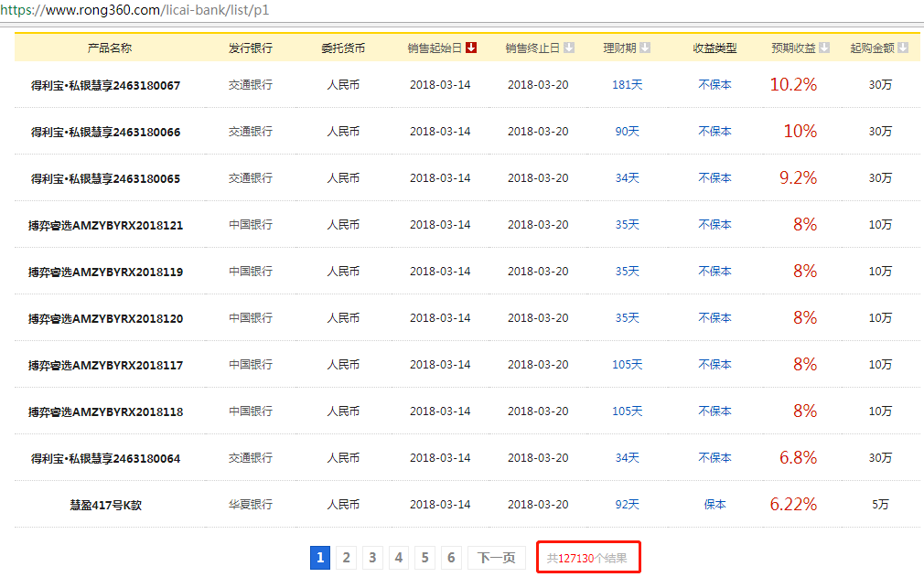Go to page 5
Screen dimensions: 924x577
[424, 558]
